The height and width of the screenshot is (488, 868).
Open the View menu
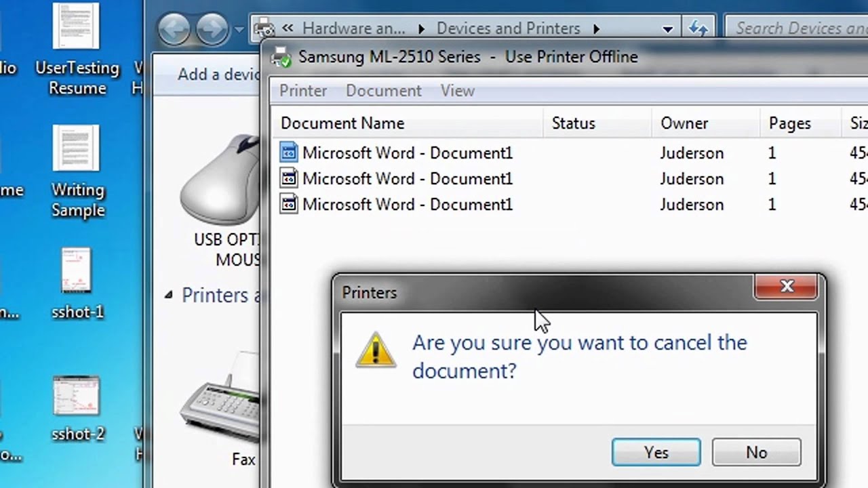[457, 91]
